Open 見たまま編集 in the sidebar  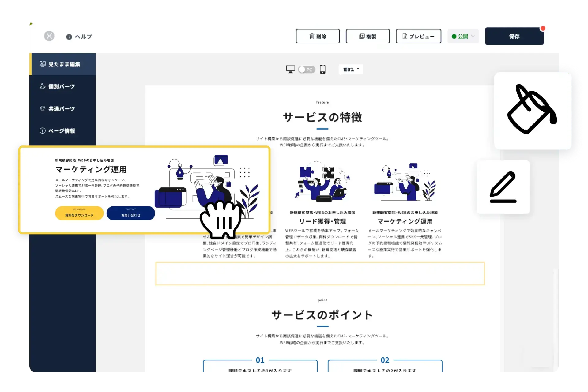(63, 64)
